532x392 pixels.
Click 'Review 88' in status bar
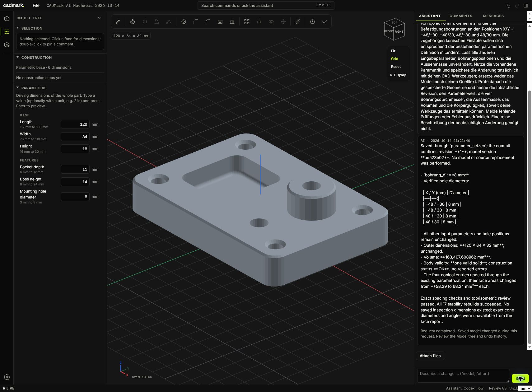[498, 388]
